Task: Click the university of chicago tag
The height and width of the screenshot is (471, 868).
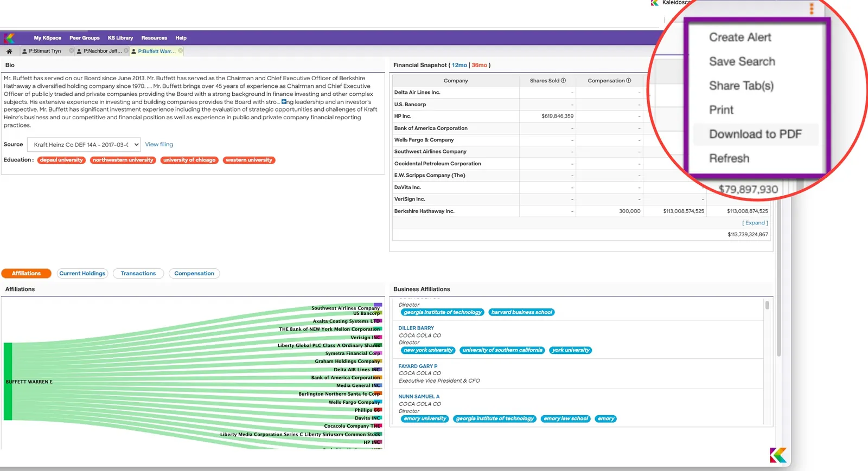Action: [189, 160]
